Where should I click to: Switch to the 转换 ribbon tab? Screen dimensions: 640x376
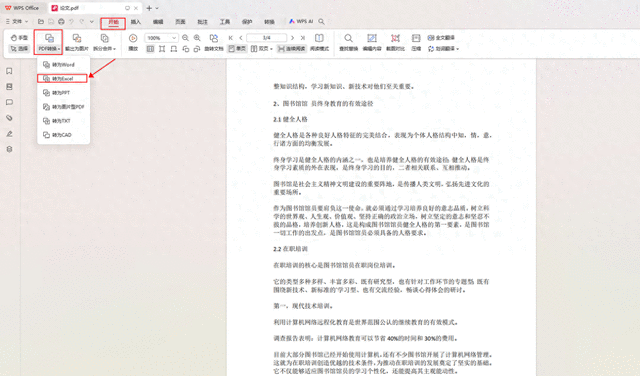[269, 22]
